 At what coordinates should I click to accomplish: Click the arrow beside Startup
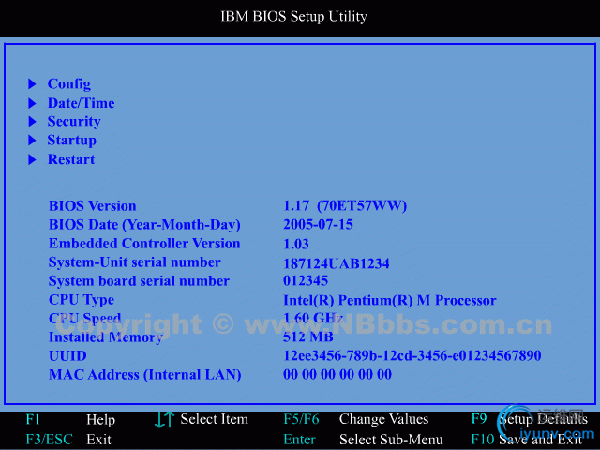tap(33, 140)
